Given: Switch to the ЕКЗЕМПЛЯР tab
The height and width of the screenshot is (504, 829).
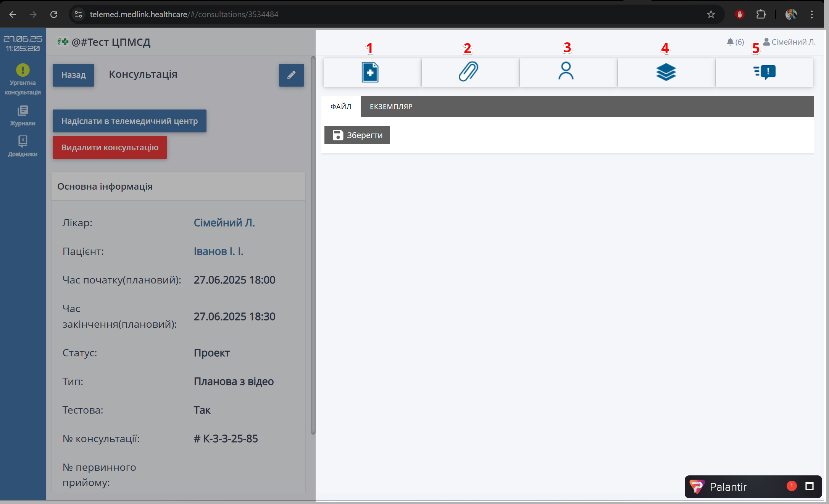Looking at the screenshot, I should (391, 106).
